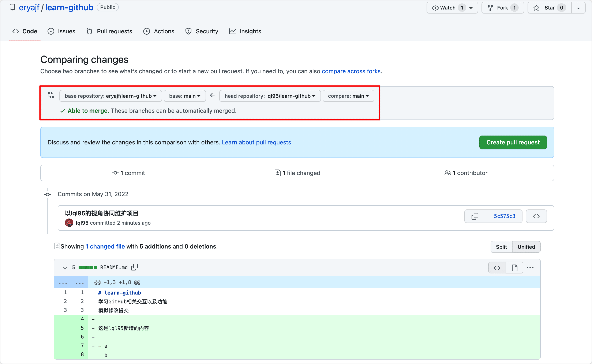Switch to the Code tab
This screenshot has width=592, height=364.
point(25,31)
